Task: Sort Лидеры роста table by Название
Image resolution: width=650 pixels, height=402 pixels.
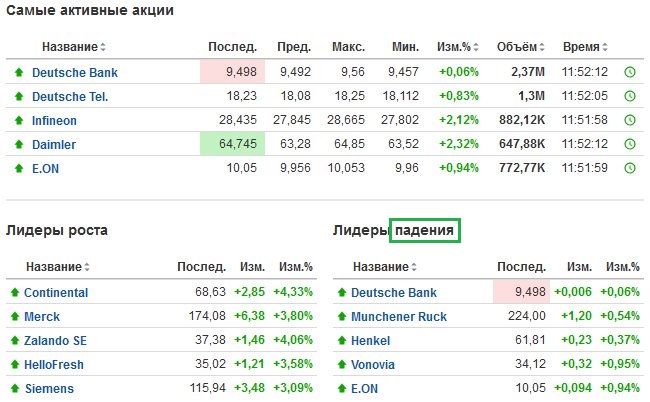Action: [x=58, y=266]
